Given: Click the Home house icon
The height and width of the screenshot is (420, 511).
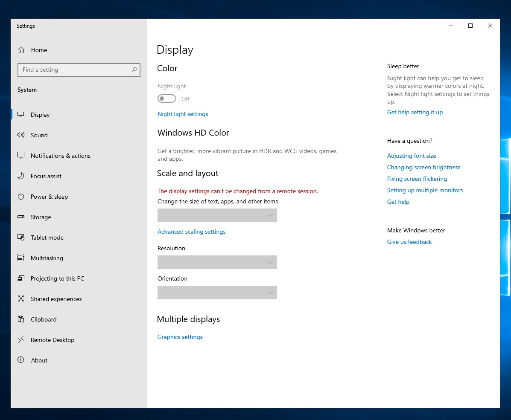Looking at the screenshot, I should click(21, 50).
